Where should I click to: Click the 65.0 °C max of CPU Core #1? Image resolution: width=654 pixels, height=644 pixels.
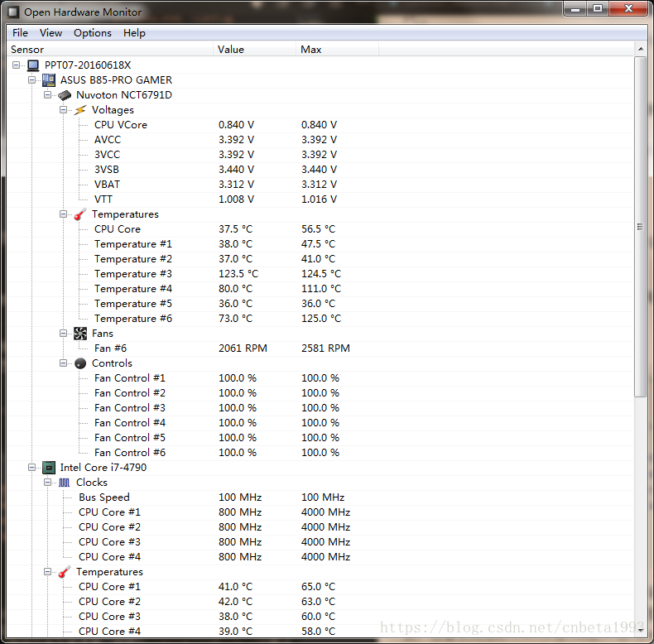click(318, 587)
